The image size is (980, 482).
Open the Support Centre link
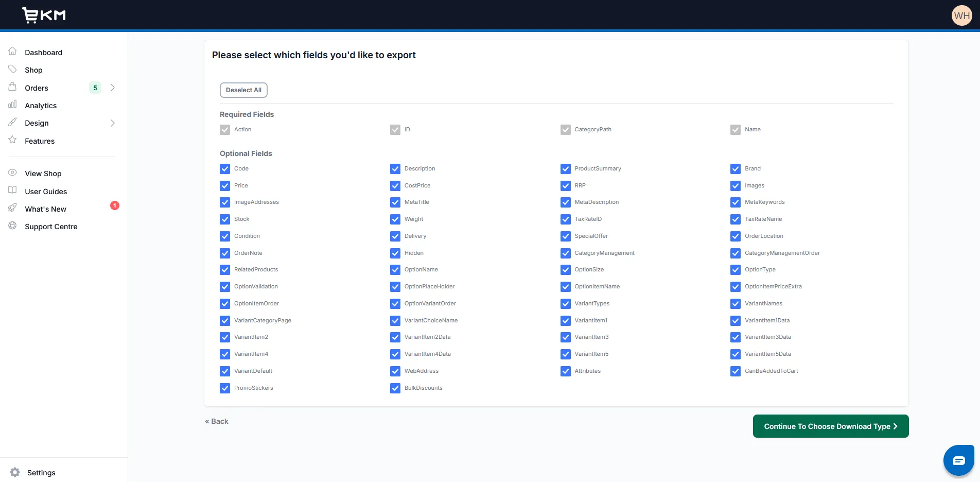pyautogui.click(x=51, y=227)
